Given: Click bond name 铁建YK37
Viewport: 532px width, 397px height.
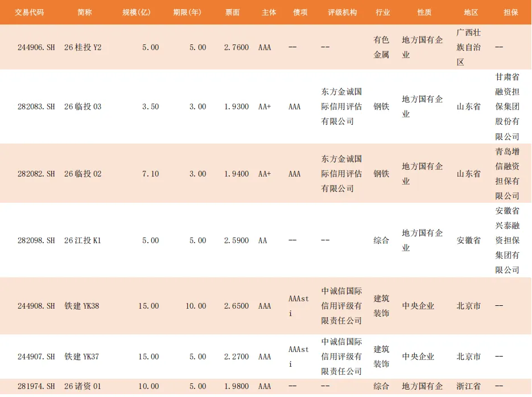Looking at the screenshot, I should pyautogui.click(x=82, y=357).
